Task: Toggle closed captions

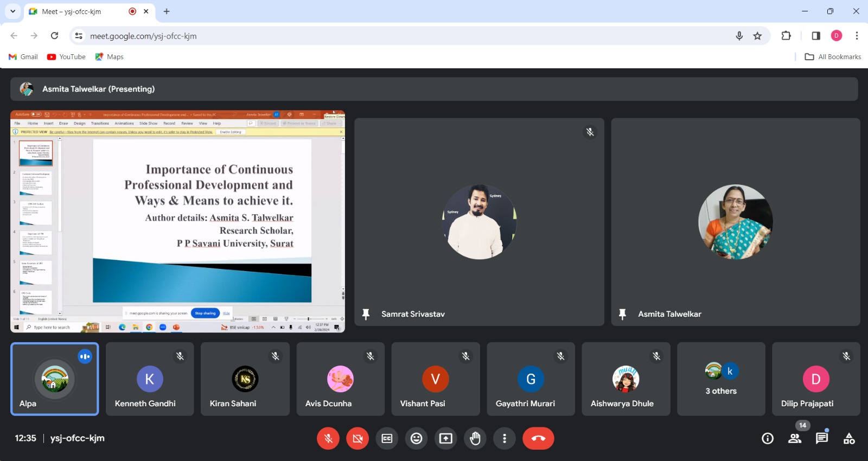Action: click(387, 438)
